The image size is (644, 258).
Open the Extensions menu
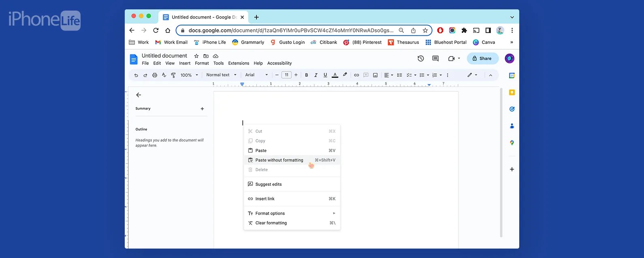pyautogui.click(x=239, y=63)
